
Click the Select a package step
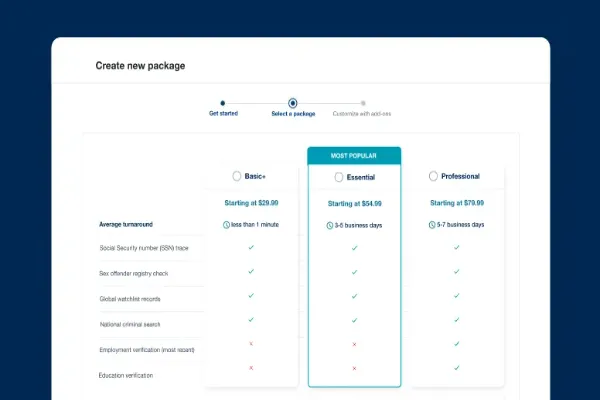pos(292,102)
